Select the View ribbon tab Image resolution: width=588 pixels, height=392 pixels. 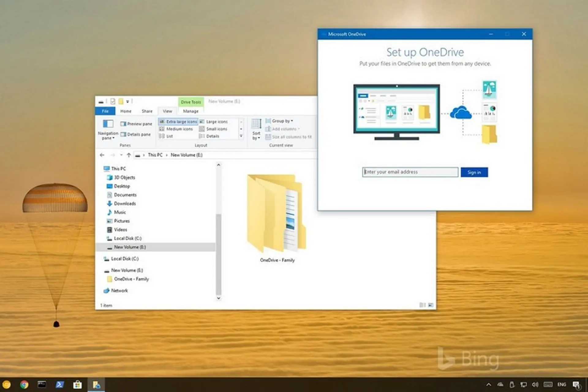point(167,111)
